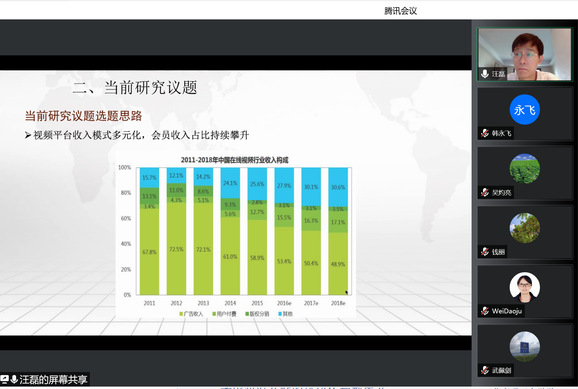Image resolution: width=578 pixels, height=389 pixels.
Task: Select the blue 永飞 avatar tile
Action: tap(525, 110)
